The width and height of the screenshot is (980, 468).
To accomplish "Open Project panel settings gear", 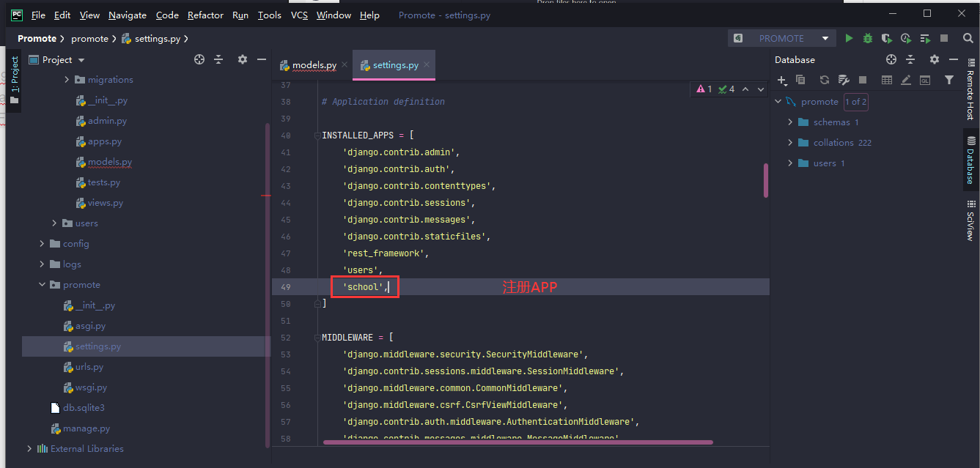I will pyautogui.click(x=243, y=60).
